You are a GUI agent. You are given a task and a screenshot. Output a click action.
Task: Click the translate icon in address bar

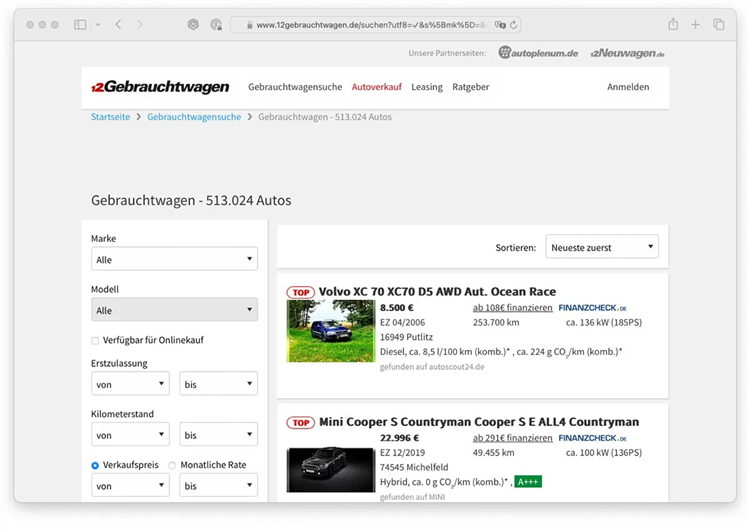click(x=500, y=25)
